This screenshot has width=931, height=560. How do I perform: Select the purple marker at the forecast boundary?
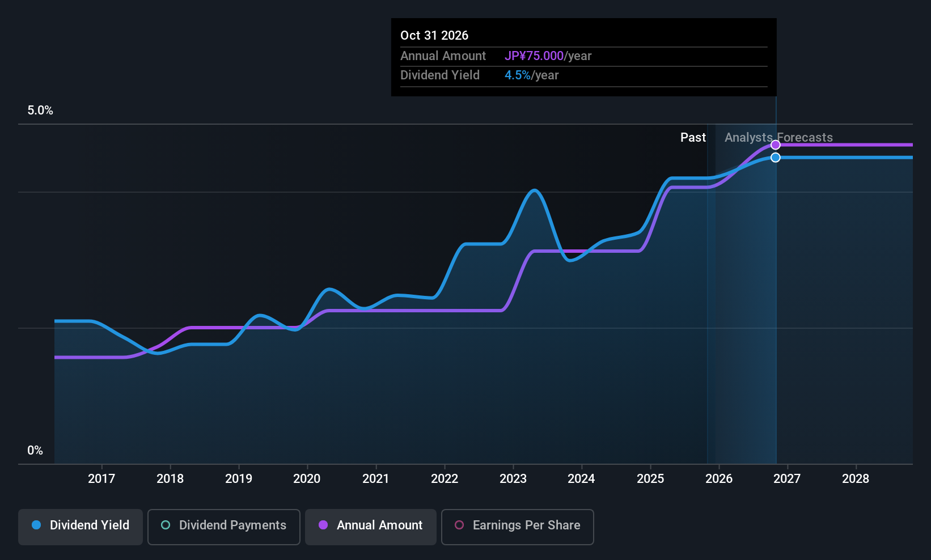(x=775, y=145)
